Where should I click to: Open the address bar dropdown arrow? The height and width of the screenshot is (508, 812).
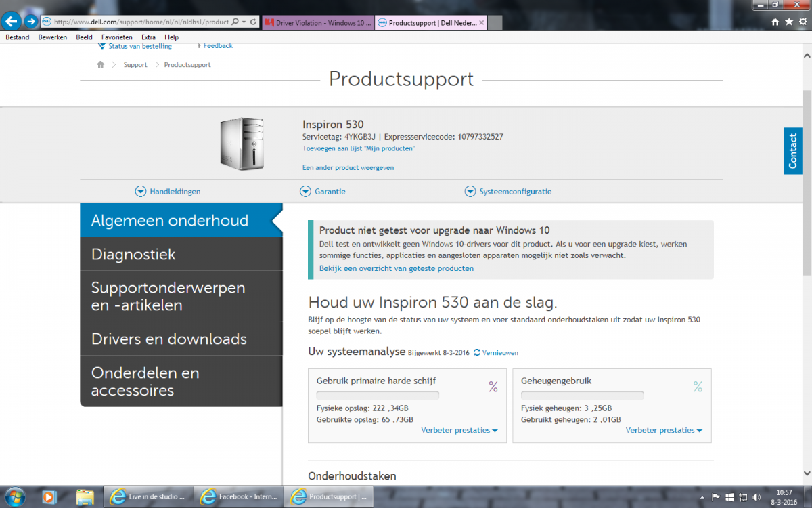tap(244, 22)
